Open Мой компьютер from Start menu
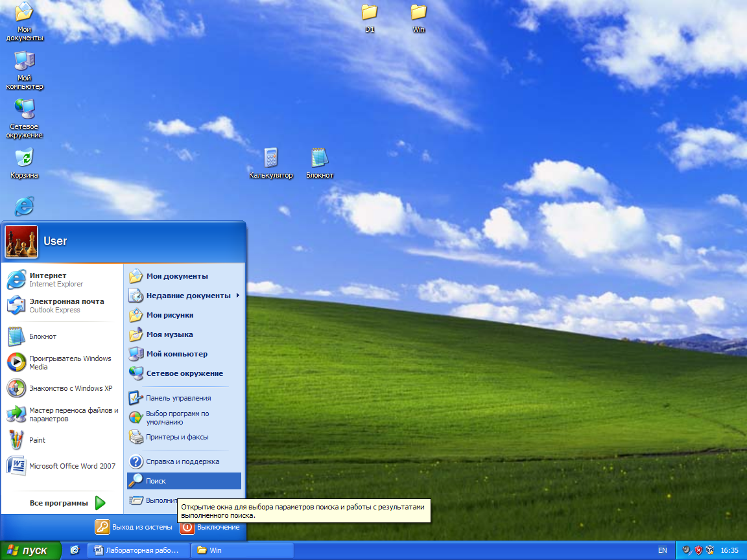 point(184,354)
